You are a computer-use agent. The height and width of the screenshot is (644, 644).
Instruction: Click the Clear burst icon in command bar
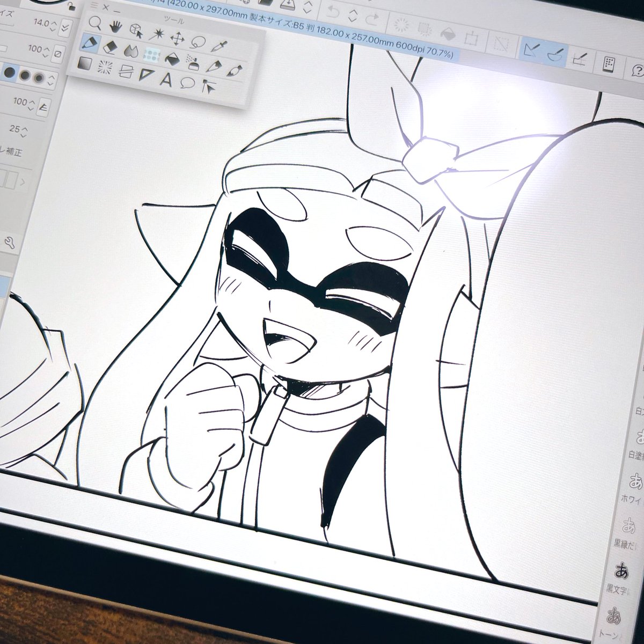tap(401, 25)
